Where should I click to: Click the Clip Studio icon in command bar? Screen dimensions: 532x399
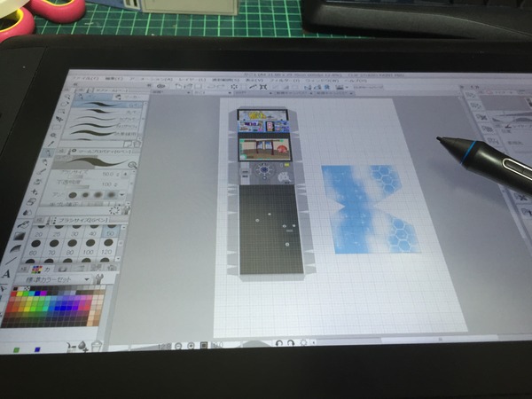[x=161, y=86]
